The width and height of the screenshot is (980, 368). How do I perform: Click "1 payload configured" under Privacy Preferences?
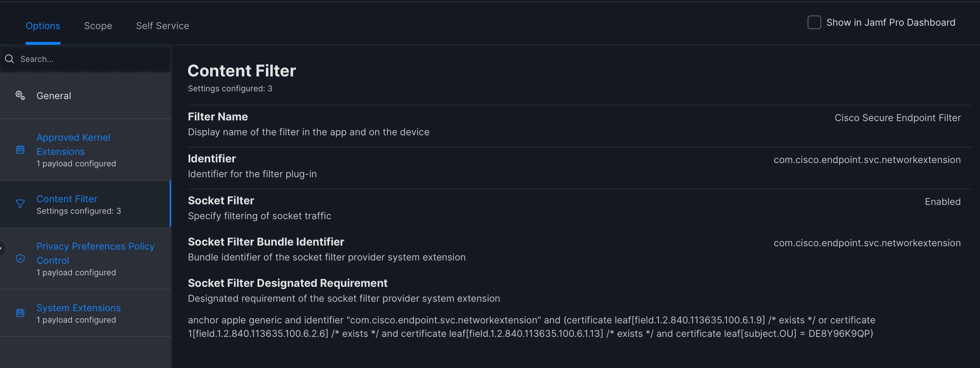click(x=76, y=272)
